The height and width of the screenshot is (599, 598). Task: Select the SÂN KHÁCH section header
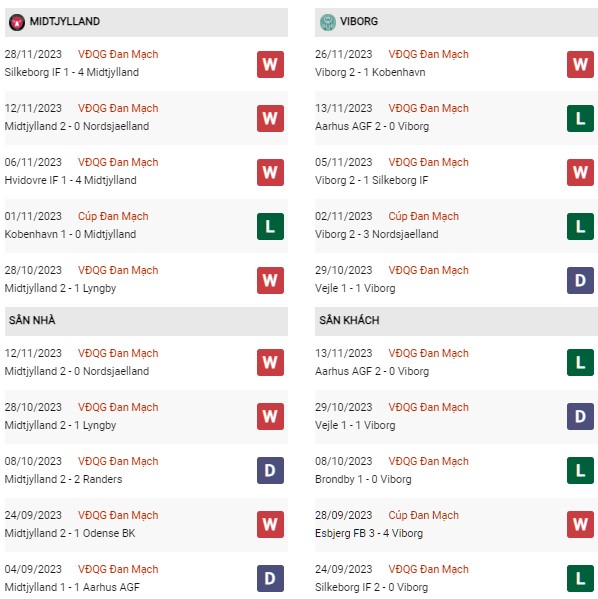(456, 321)
